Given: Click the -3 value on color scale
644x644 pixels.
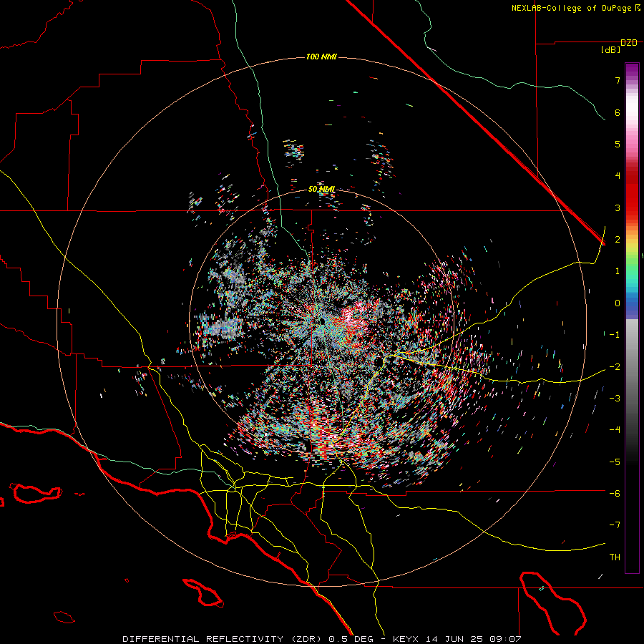Looking at the screenshot, I should [x=615, y=399].
